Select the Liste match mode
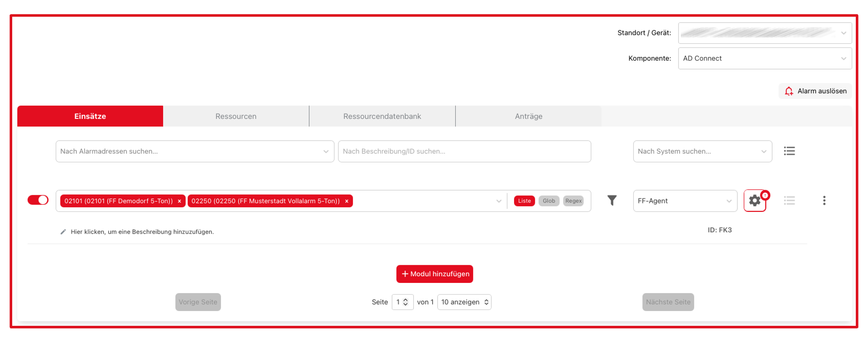The image size is (868, 343). (x=524, y=201)
